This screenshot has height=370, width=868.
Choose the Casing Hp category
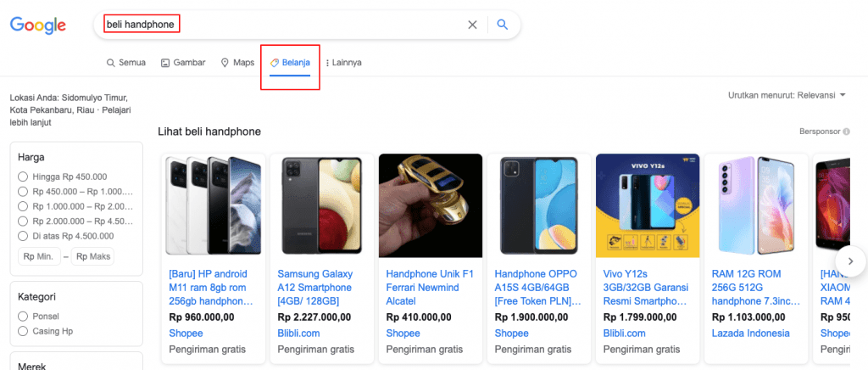[23, 331]
